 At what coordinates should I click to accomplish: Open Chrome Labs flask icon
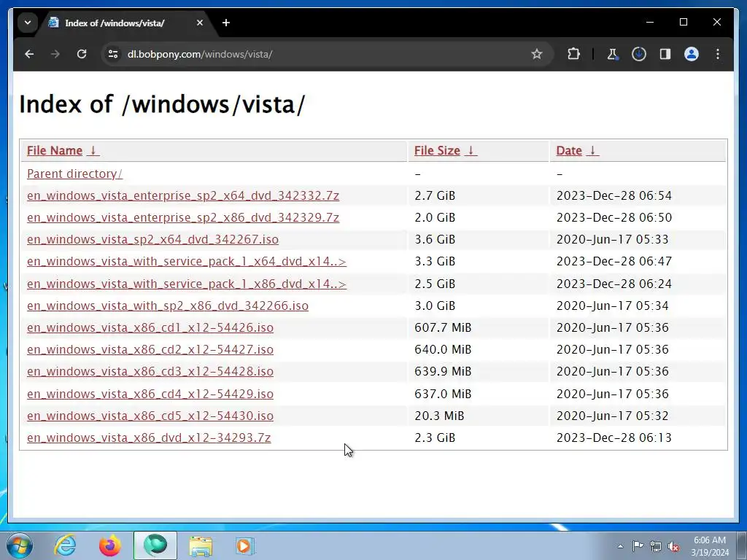point(612,54)
